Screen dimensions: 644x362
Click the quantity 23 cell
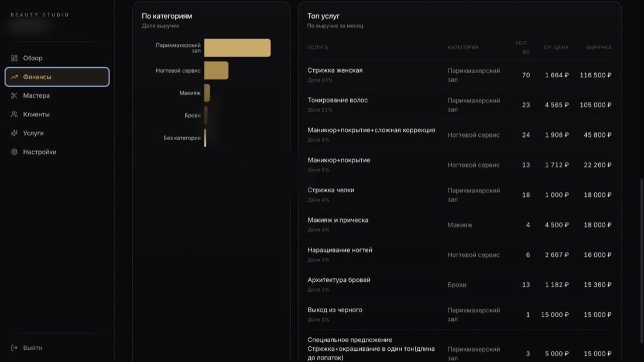[526, 105]
